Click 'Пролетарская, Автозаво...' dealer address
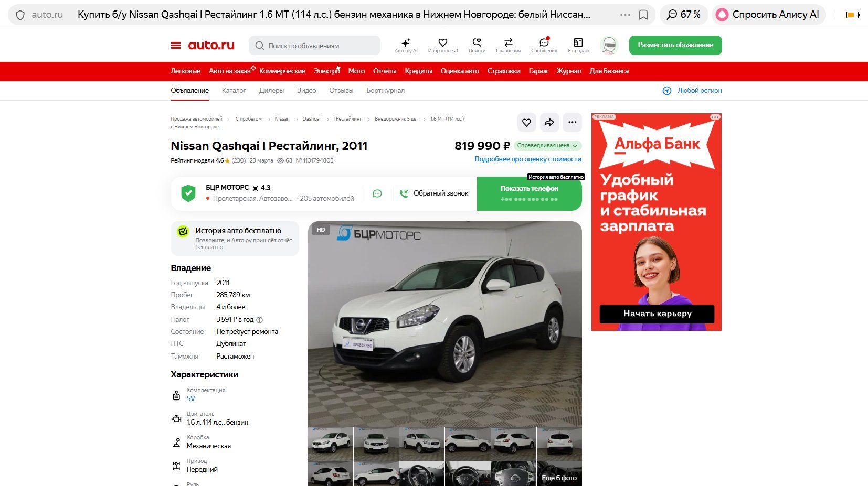Screen dimensions: 868x486 252,199
